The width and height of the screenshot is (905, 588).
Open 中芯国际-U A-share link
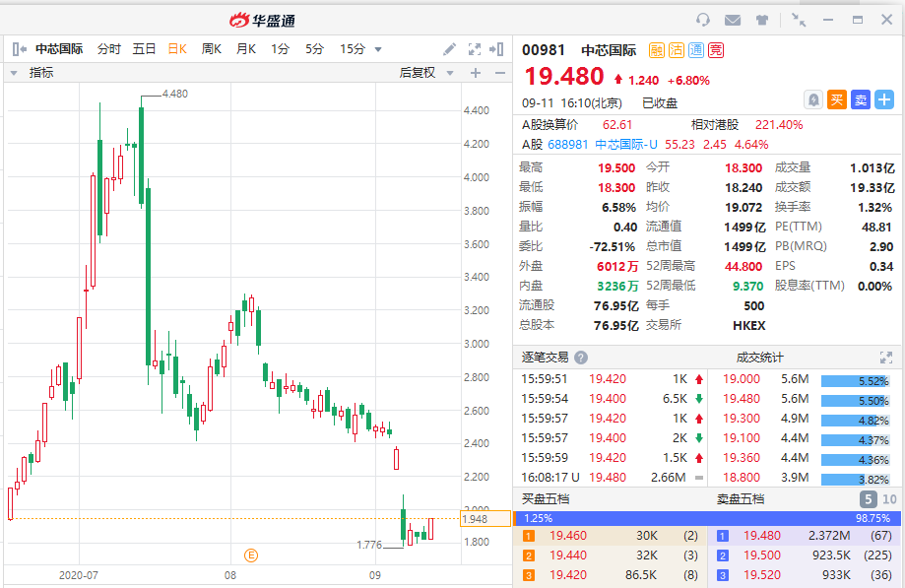click(x=626, y=144)
